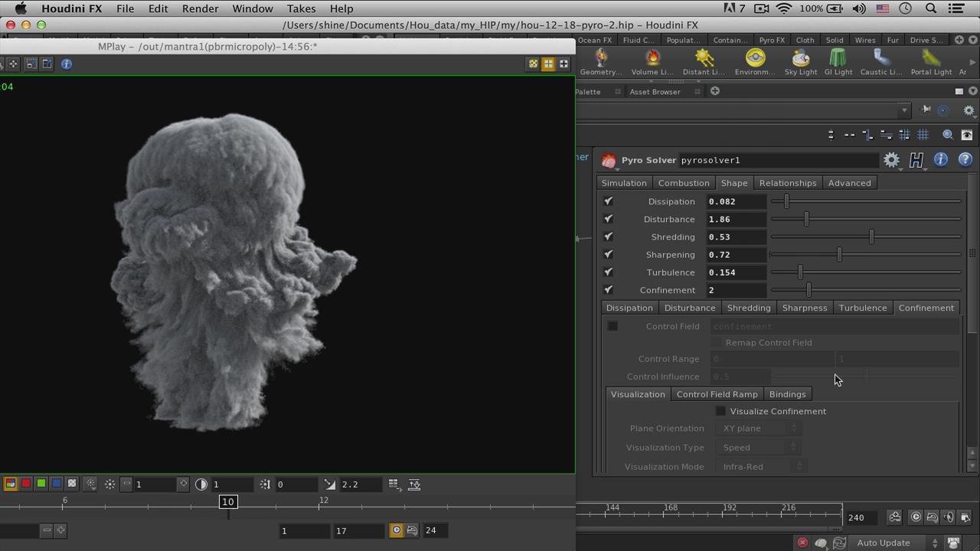This screenshot has width=980, height=551.
Task: Select the Pyro FX shelf tab
Action: point(772,40)
